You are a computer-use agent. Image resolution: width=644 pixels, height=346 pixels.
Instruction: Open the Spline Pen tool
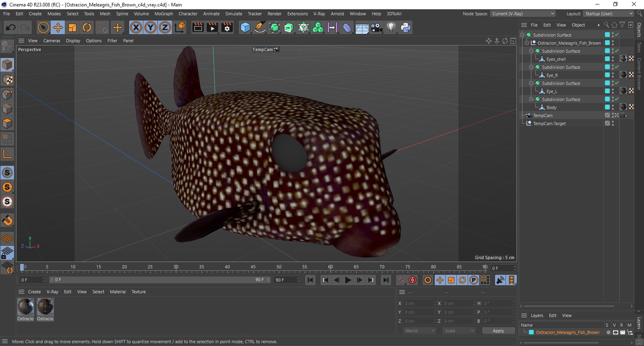pos(260,27)
